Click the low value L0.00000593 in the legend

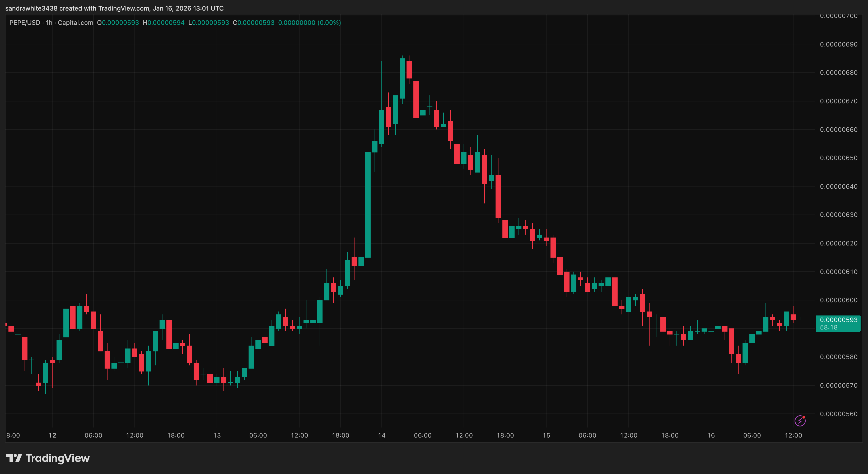209,22
